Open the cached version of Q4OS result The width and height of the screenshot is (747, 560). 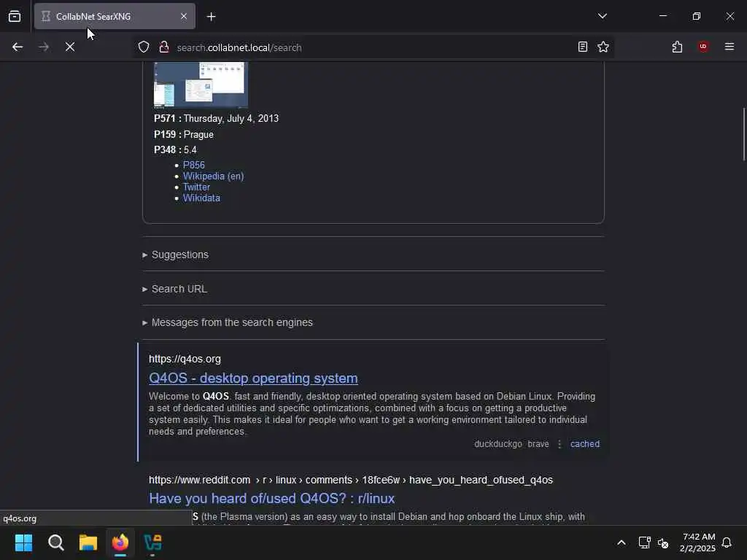[x=585, y=444]
